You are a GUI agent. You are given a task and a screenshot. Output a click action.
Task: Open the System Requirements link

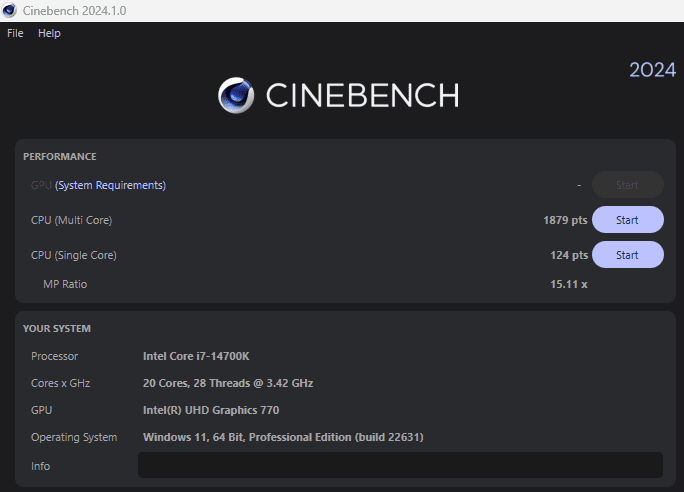point(110,185)
